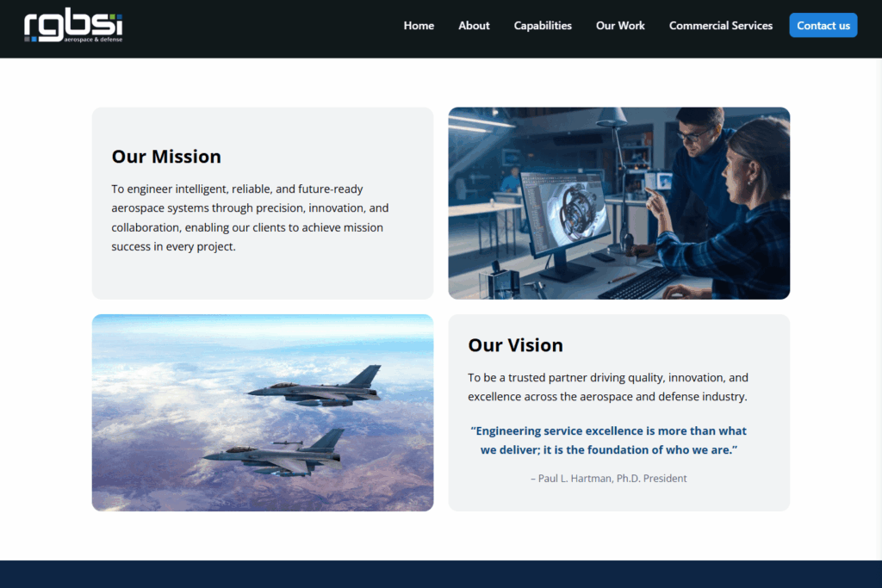The height and width of the screenshot is (588, 882).
Task: Open Commercial Services from the top navigation
Action: pos(721,26)
